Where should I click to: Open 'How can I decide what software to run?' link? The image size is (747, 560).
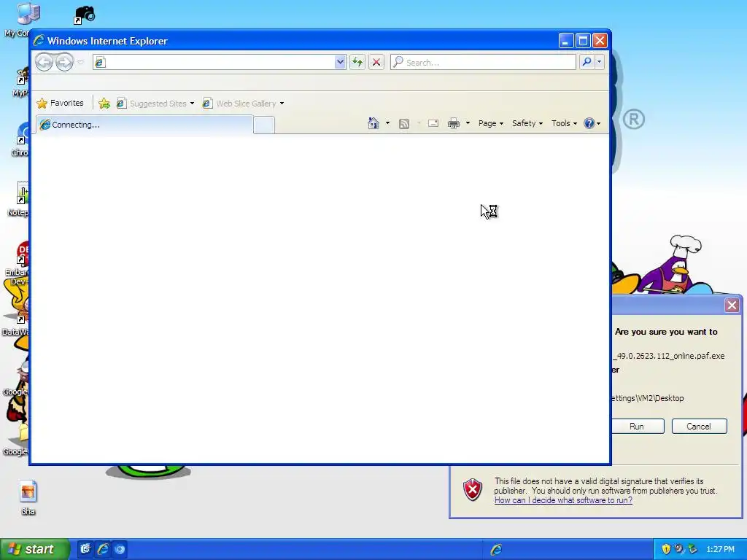[x=563, y=500]
